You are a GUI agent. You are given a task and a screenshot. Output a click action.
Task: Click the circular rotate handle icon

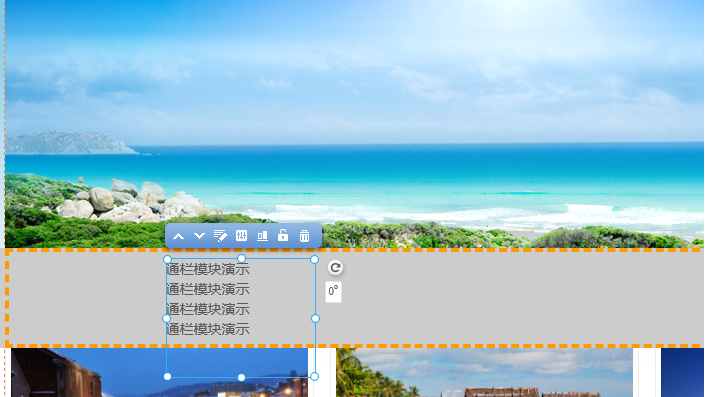[x=335, y=268]
